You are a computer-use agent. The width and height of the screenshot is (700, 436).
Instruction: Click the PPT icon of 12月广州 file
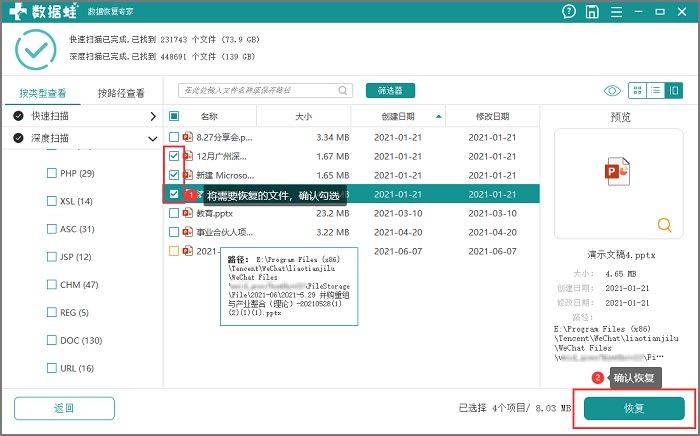click(x=188, y=156)
